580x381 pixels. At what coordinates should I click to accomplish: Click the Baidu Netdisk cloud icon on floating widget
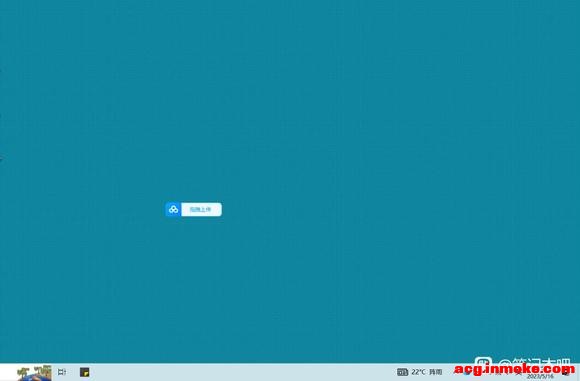[x=173, y=210]
